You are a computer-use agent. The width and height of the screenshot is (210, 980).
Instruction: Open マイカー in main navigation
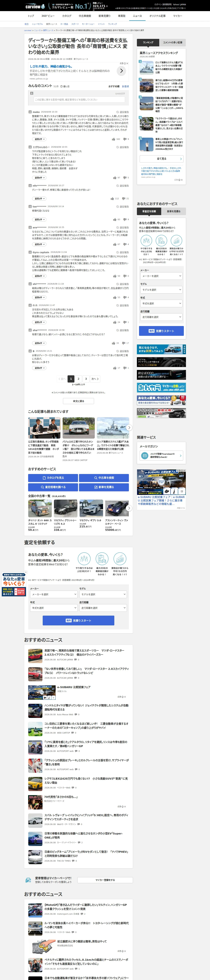tap(178, 16)
